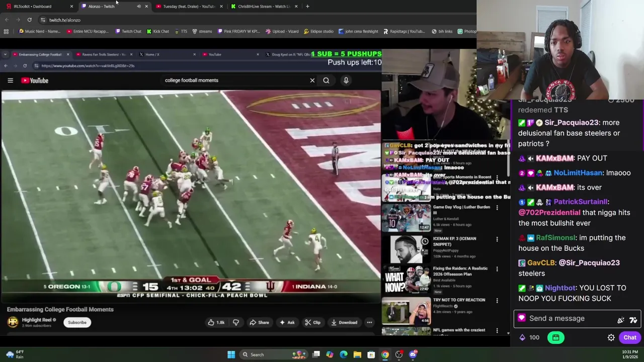Open the Entire MCU Recap bookmark
Screen dimensions: 644x362
pos(88,31)
